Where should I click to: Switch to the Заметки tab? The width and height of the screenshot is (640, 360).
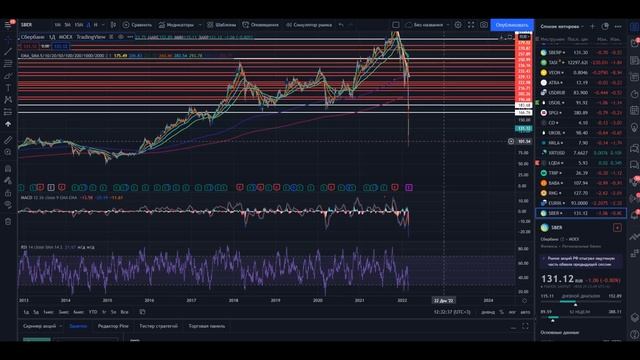78,326
